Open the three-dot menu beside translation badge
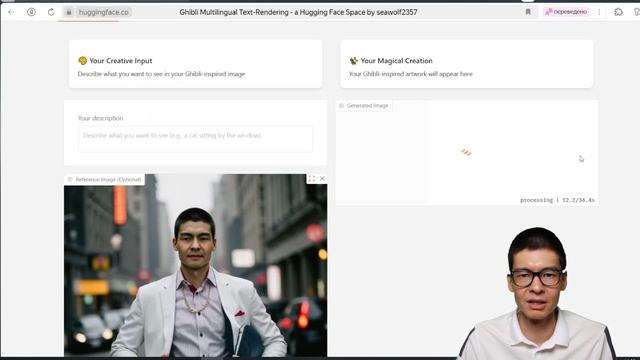The height and width of the screenshot is (360, 640). tap(599, 12)
